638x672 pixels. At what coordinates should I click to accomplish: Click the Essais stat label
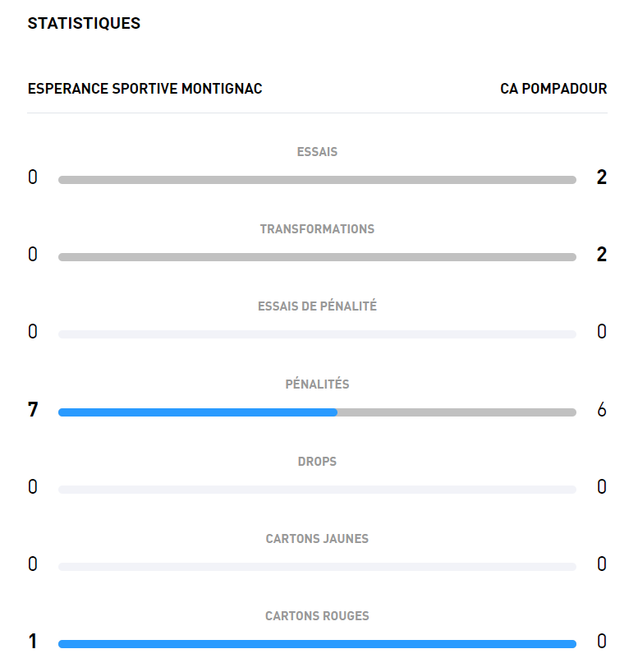pyautogui.click(x=317, y=152)
